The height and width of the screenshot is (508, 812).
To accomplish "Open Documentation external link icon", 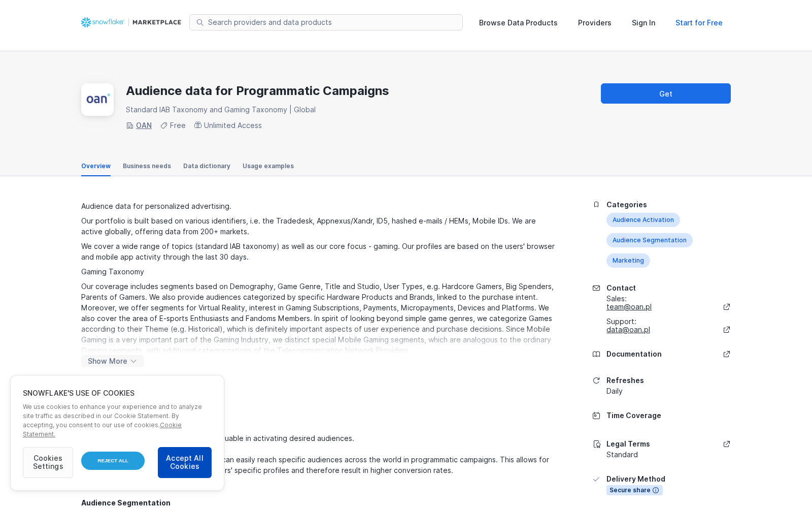I will 727,354.
